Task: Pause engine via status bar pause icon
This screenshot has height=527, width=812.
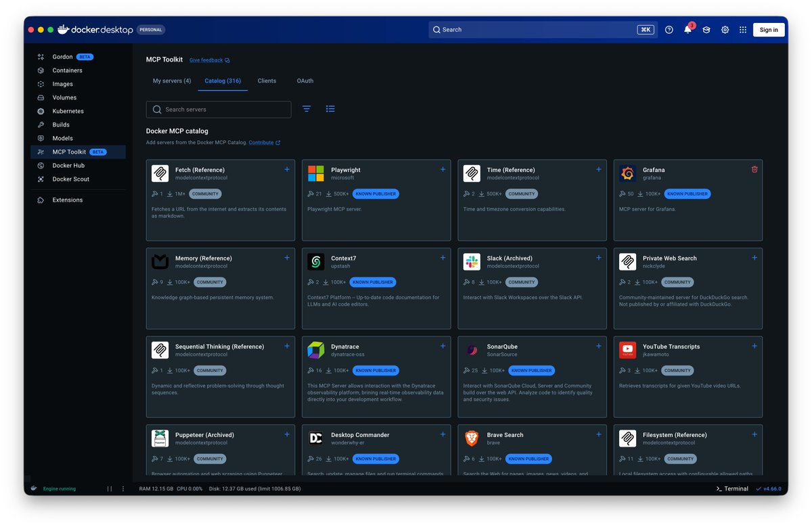Action: point(110,488)
